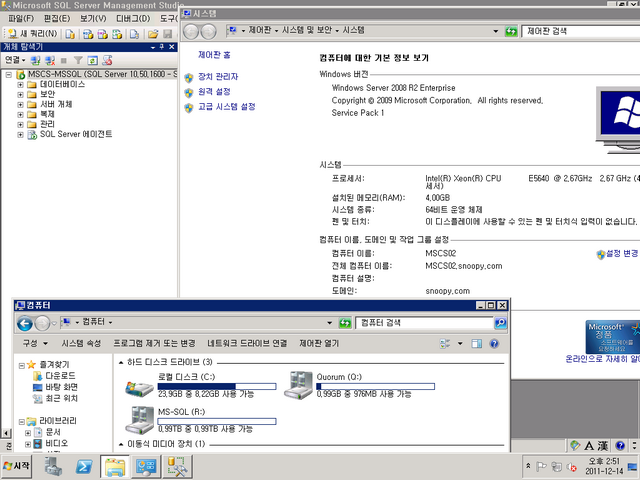Screen dimensions: 640x480
Task: Open the 구성 dropdown in 컴퓨터 window
Action: click(x=35, y=344)
